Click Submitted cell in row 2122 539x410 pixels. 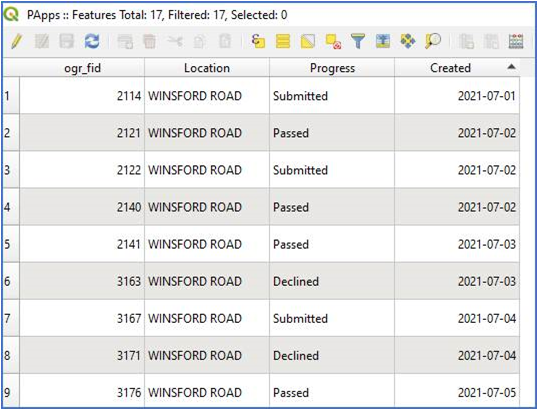point(332,170)
